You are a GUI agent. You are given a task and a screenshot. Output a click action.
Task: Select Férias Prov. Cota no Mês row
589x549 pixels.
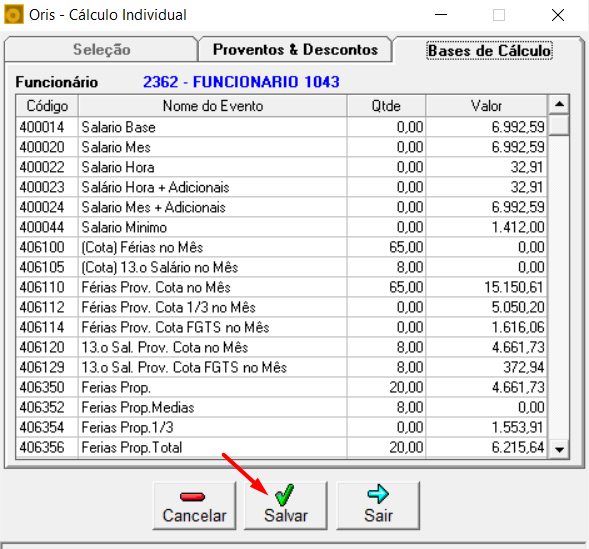point(281,287)
